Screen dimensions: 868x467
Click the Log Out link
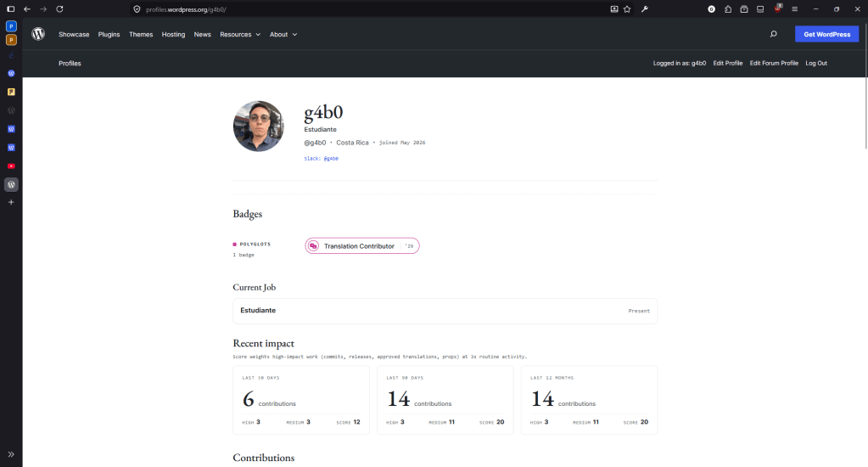816,63
